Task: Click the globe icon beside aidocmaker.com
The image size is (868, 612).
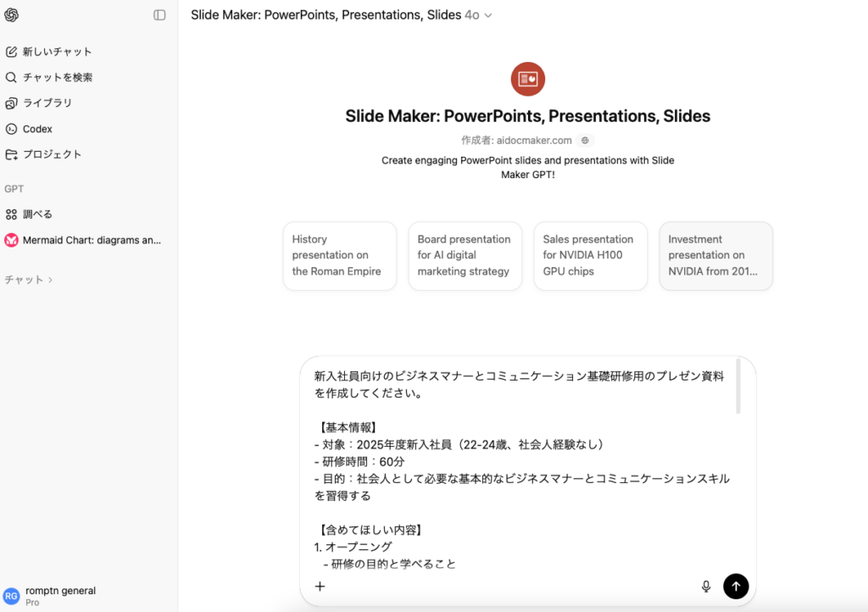Action: 585,141
